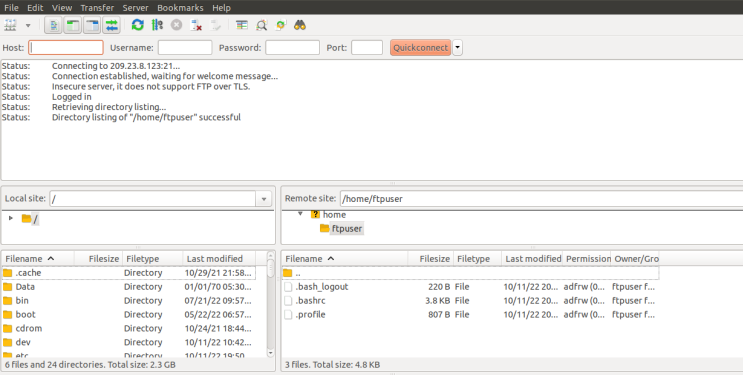The height and width of the screenshot is (375, 743).
Task: Select the local root / folder
Action: coord(30,219)
